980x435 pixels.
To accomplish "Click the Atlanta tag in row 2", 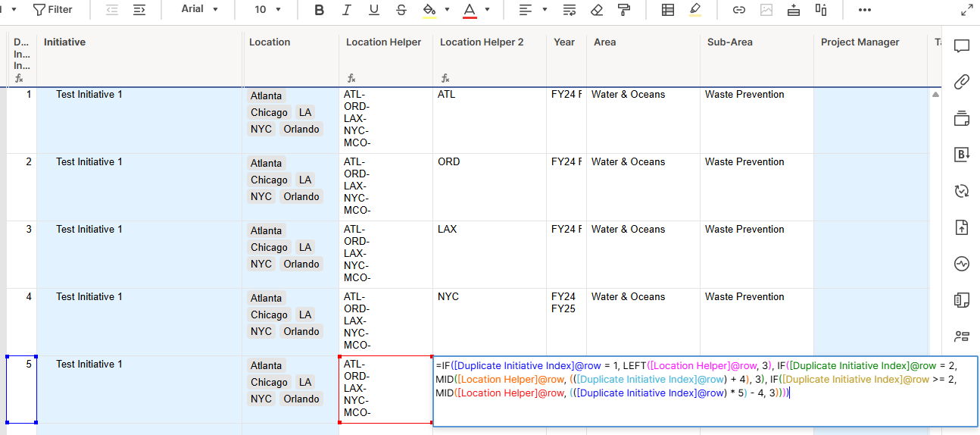I will click(266, 163).
